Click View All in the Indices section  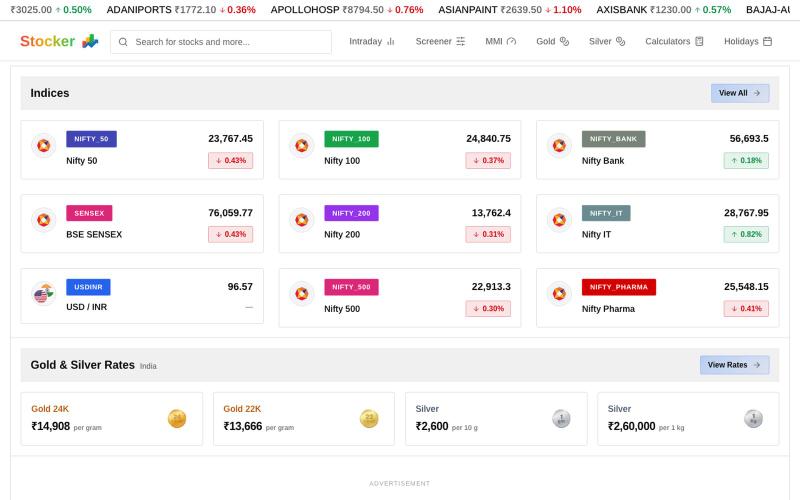click(740, 93)
